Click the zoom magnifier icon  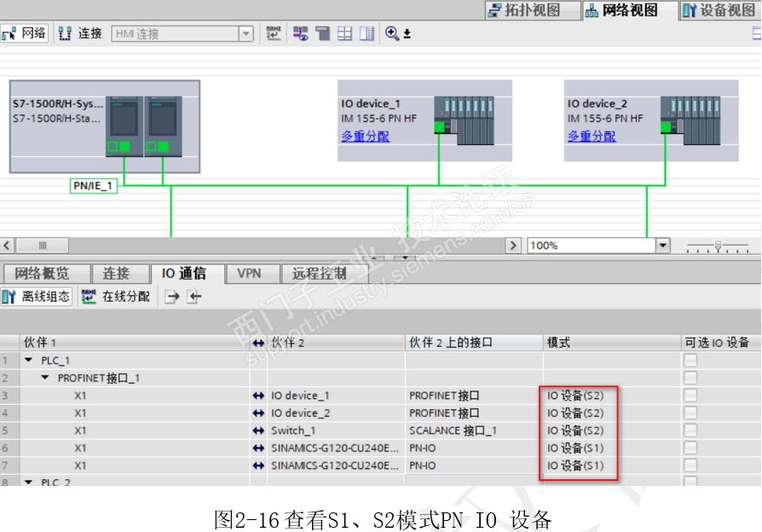[392, 33]
